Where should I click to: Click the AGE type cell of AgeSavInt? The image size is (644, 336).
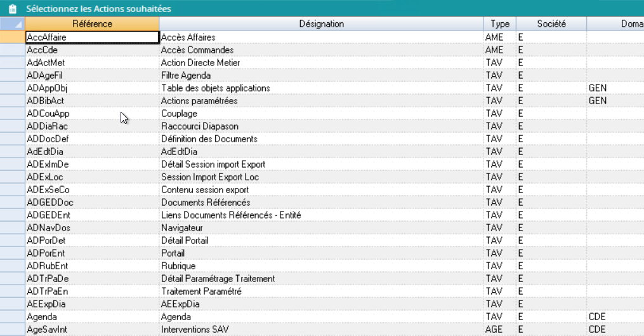click(x=499, y=330)
